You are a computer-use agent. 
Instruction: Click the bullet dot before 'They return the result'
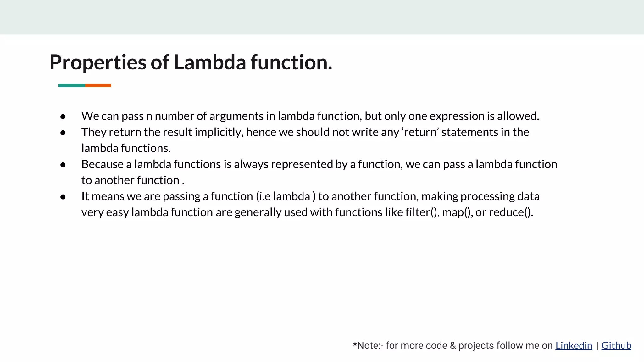pos(63,133)
